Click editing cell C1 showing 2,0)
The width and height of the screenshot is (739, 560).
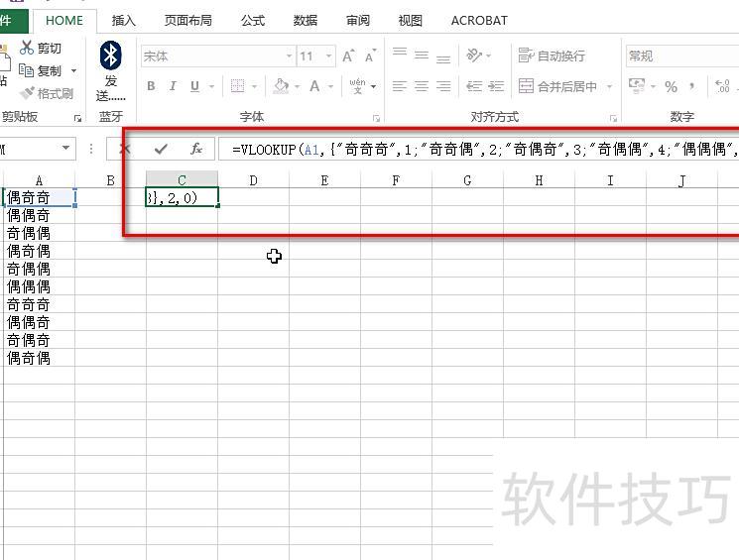coord(182,197)
